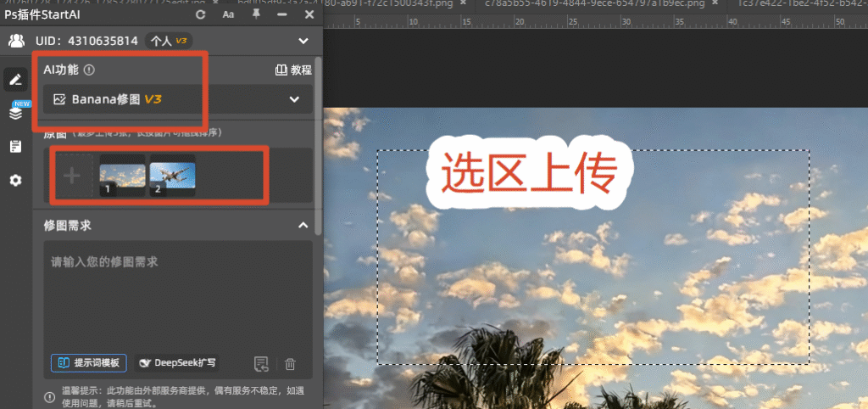Click the DeepSeek扩写 button
This screenshot has width=868, height=409.
176,363
